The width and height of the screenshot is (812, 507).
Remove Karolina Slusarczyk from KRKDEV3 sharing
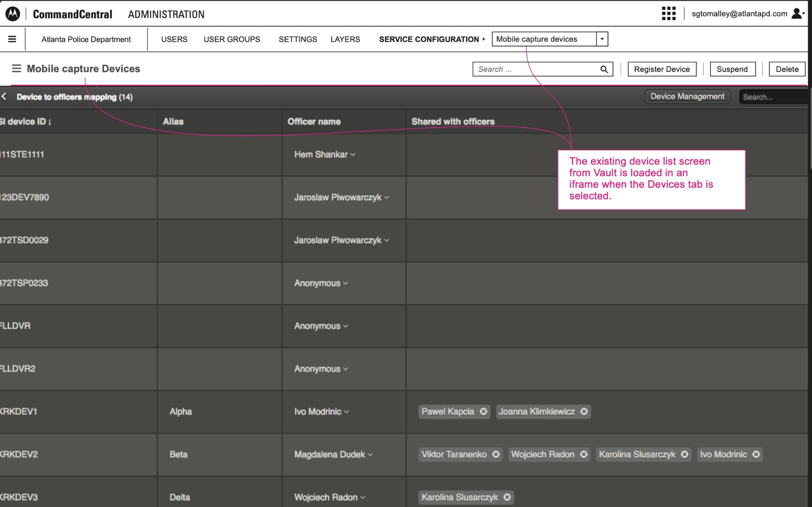pos(507,497)
